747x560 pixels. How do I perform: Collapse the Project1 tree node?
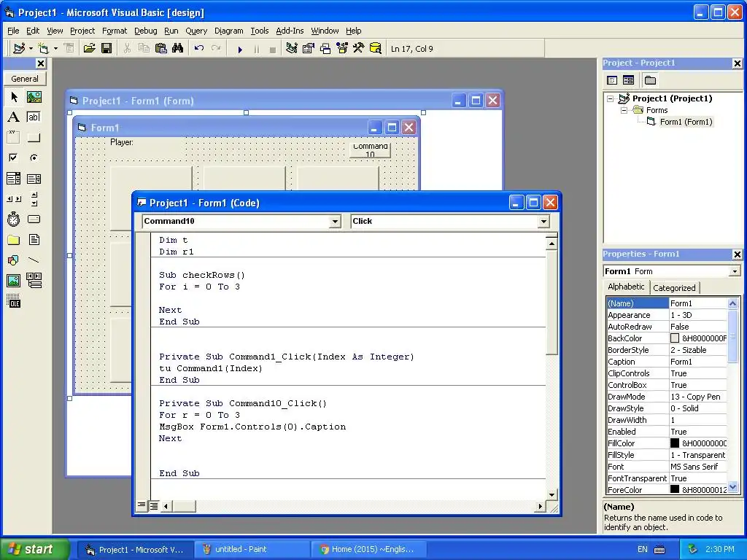coord(611,98)
